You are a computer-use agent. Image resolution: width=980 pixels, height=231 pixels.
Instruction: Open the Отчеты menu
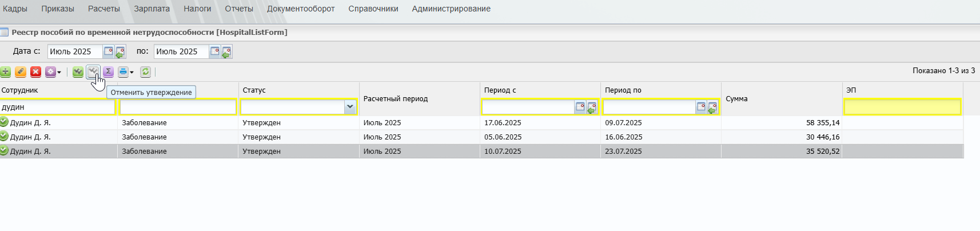(239, 9)
